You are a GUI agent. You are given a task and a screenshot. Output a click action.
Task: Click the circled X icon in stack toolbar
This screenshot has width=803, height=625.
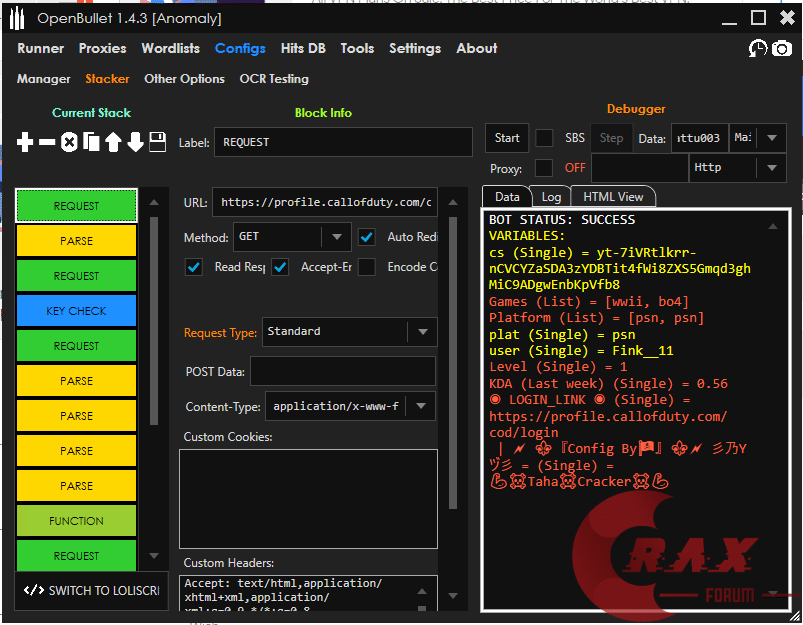click(x=69, y=143)
